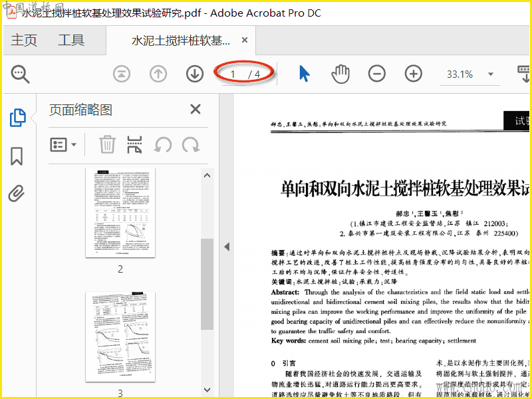Viewport: 532px width, 399px height.
Task: Go to previous page arrow
Action: [x=158, y=74]
